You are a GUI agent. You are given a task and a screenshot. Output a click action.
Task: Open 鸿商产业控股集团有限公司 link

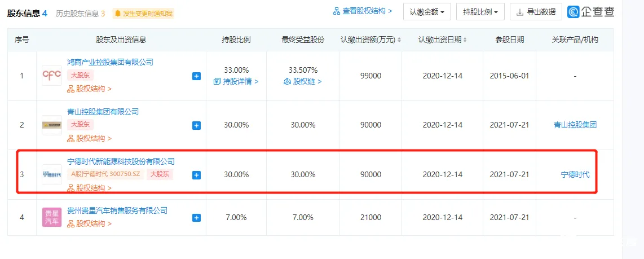coord(110,63)
